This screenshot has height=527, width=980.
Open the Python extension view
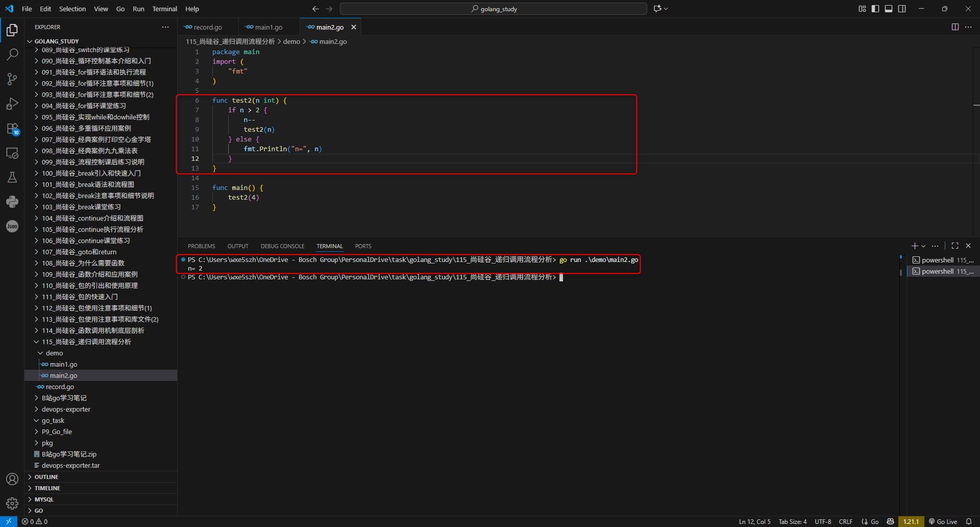pyautogui.click(x=12, y=202)
